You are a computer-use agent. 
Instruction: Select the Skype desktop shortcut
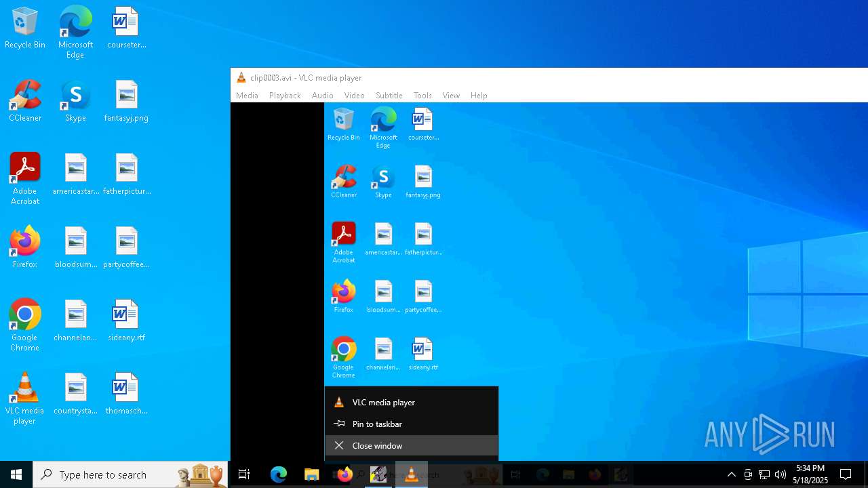click(75, 102)
